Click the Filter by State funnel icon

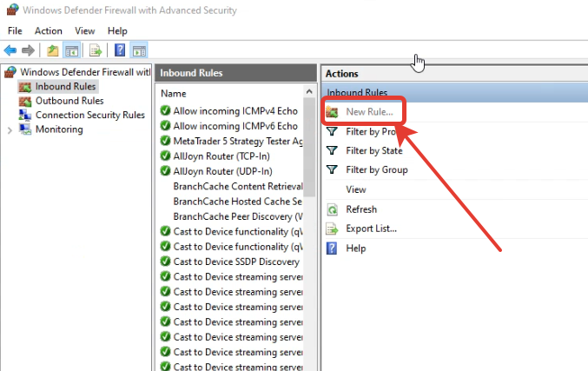click(x=332, y=150)
